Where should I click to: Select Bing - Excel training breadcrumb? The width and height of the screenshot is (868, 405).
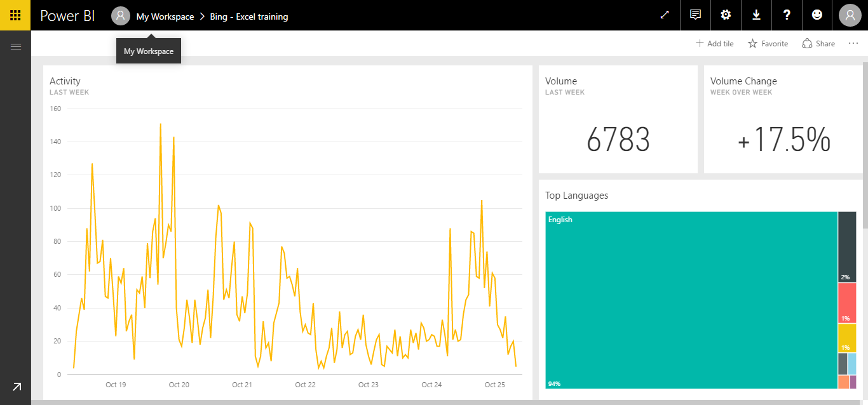(x=249, y=15)
